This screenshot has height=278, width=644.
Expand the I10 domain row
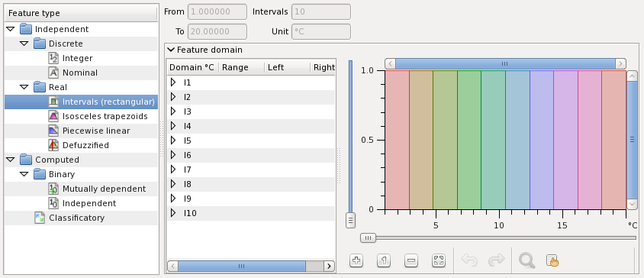coord(173,212)
